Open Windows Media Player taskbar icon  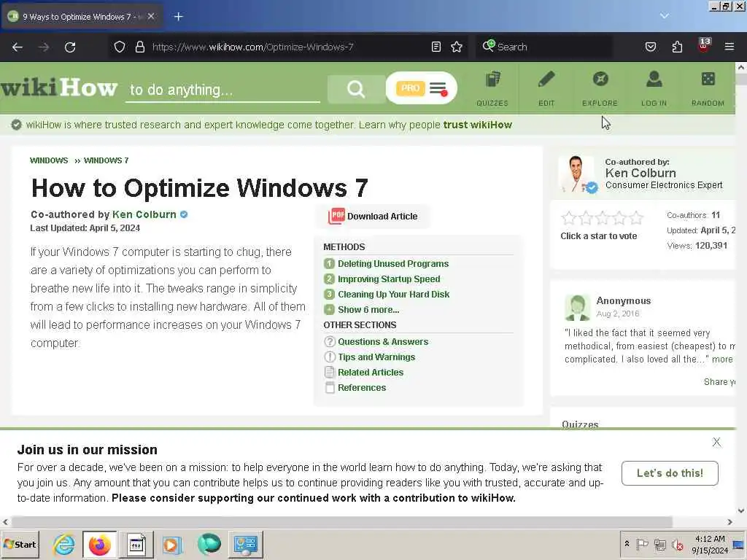[x=172, y=545]
